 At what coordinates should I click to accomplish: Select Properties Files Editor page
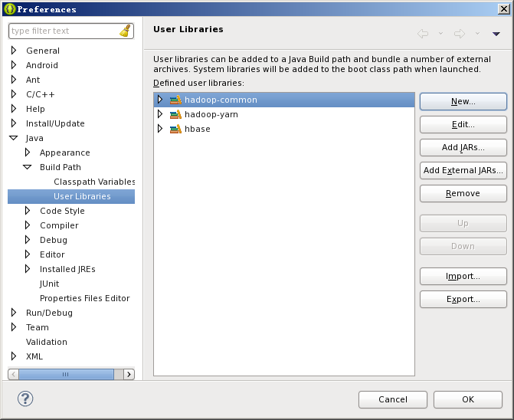pyautogui.click(x=84, y=298)
